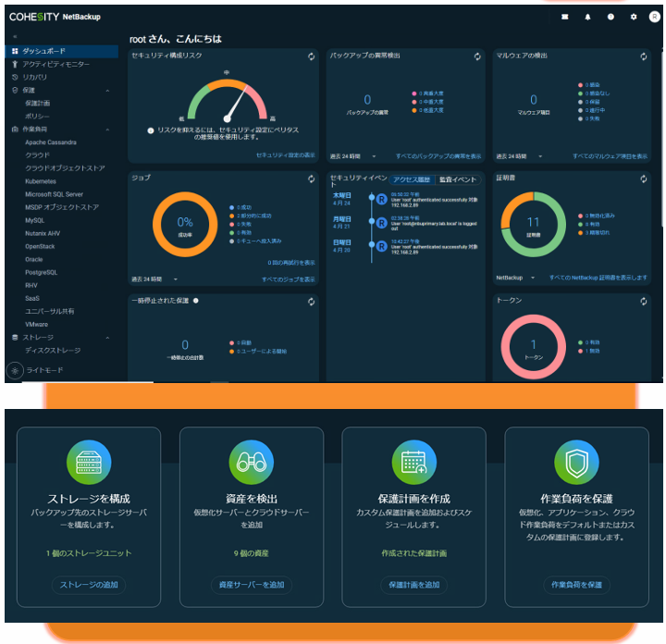Screen dimensions: 666x644
Task: Open PostgreSQL workload in sidebar
Action: (x=41, y=272)
